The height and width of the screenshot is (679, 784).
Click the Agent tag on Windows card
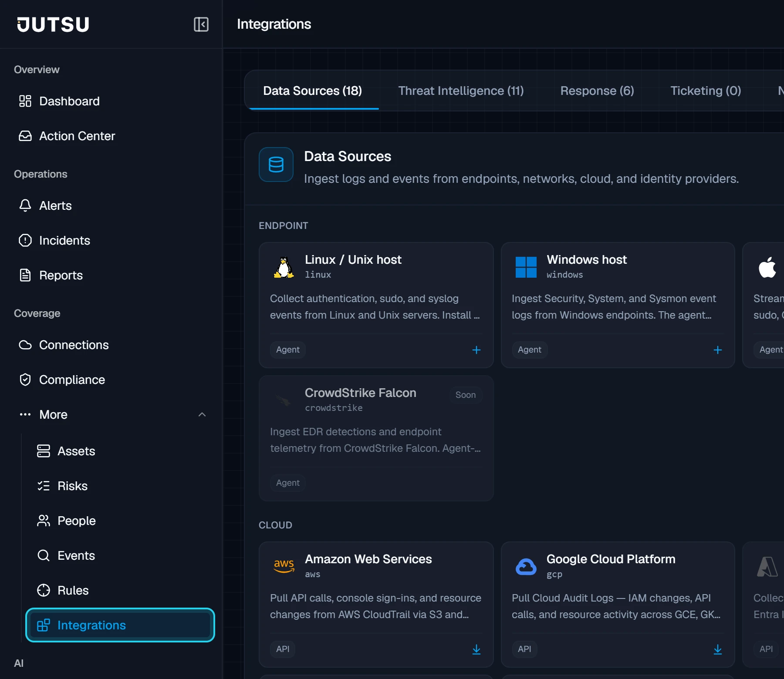tap(530, 350)
